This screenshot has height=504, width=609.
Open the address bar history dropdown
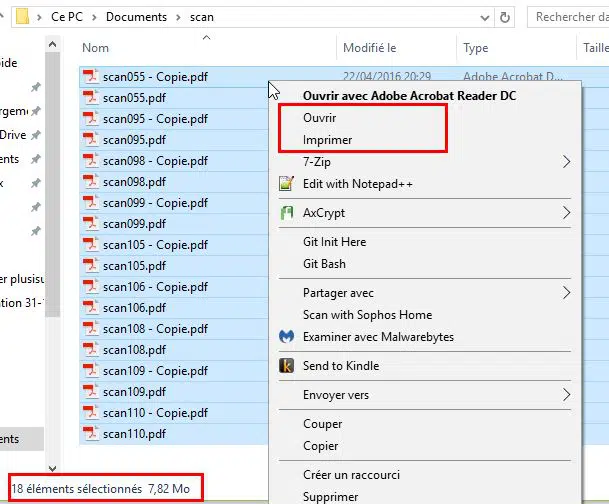[485, 17]
